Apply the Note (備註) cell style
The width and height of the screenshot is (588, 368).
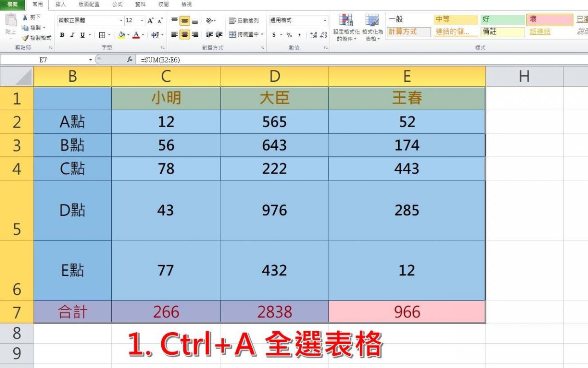click(x=503, y=32)
